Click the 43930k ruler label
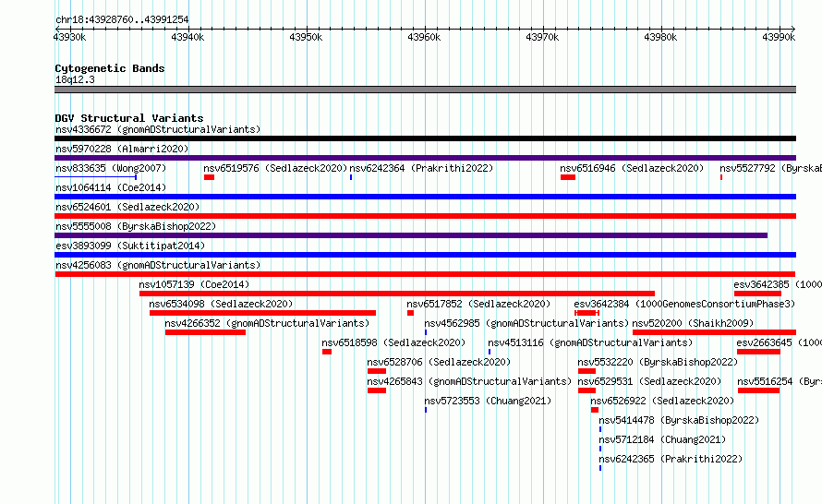This screenshot has width=822, height=504. [x=69, y=37]
